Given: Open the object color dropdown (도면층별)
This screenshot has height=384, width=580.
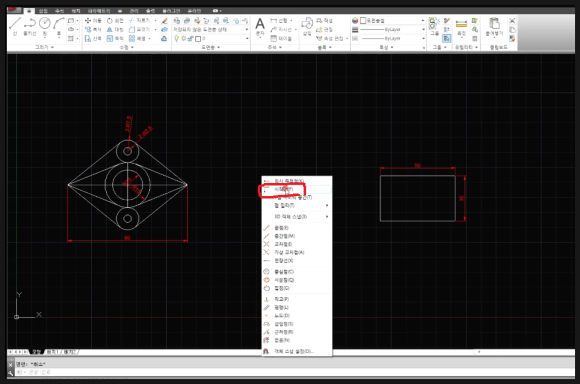Looking at the screenshot, I should pos(392,21).
